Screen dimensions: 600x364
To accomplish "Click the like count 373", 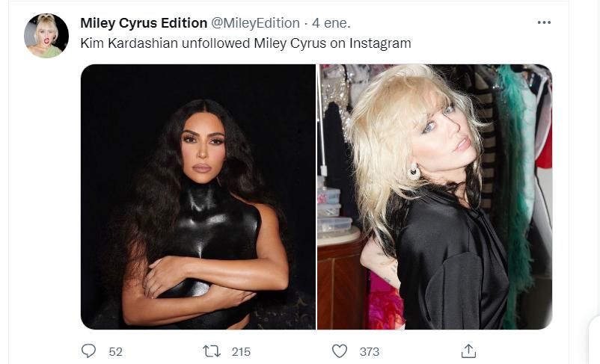I will [369, 351].
